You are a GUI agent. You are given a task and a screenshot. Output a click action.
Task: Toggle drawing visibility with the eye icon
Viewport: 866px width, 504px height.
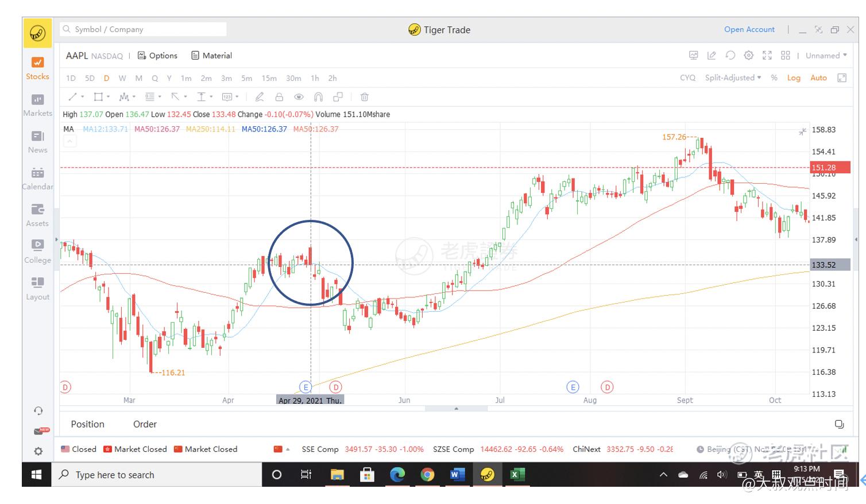pyautogui.click(x=299, y=97)
